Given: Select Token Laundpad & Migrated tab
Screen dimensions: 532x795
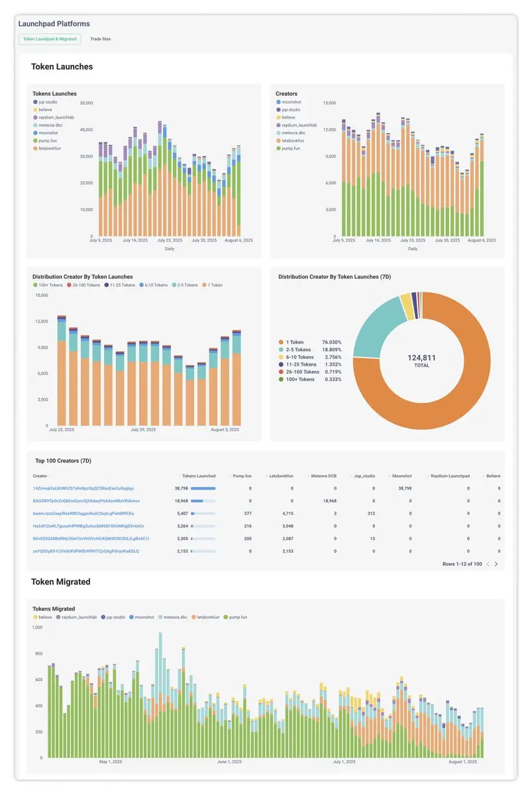Looking at the screenshot, I should [x=50, y=39].
